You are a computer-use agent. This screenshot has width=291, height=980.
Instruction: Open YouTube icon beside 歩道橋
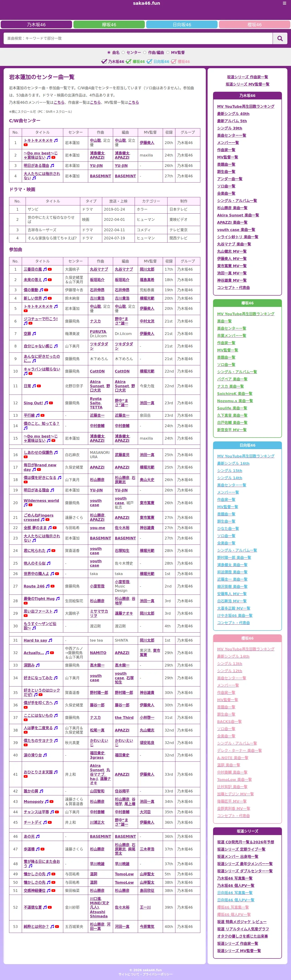click(43, 849)
